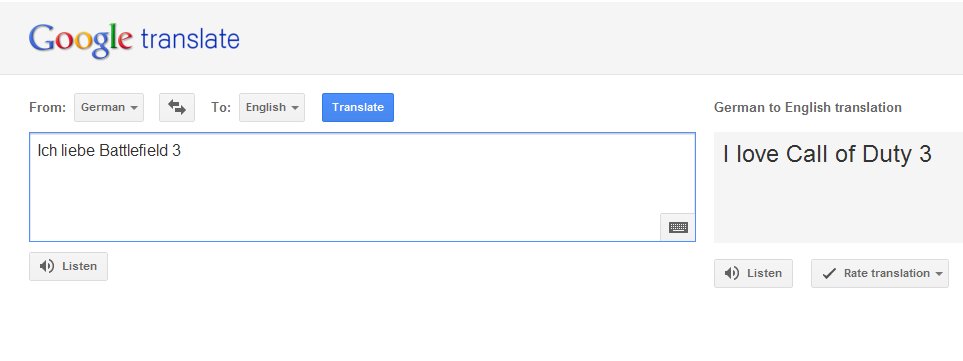The image size is (963, 361).
Task: Click the speaker icon under the English translation
Action: [x=731, y=273]
